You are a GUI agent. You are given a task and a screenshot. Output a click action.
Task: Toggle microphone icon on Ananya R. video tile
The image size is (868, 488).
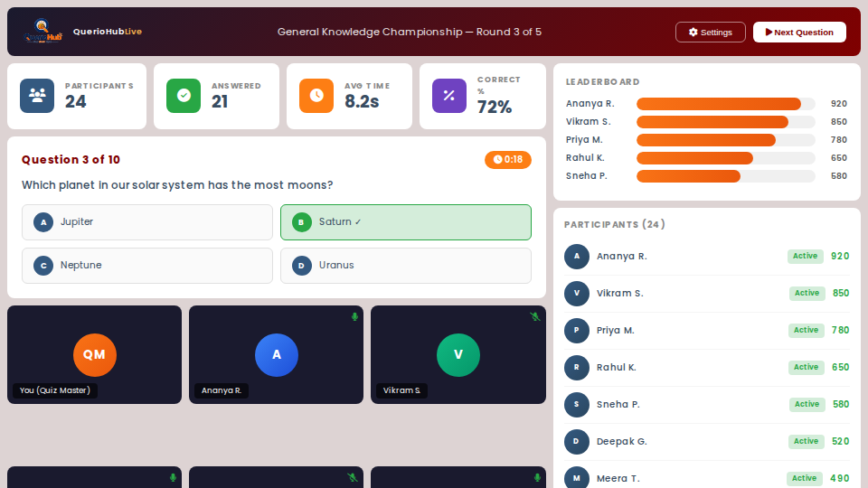(354, 317)
